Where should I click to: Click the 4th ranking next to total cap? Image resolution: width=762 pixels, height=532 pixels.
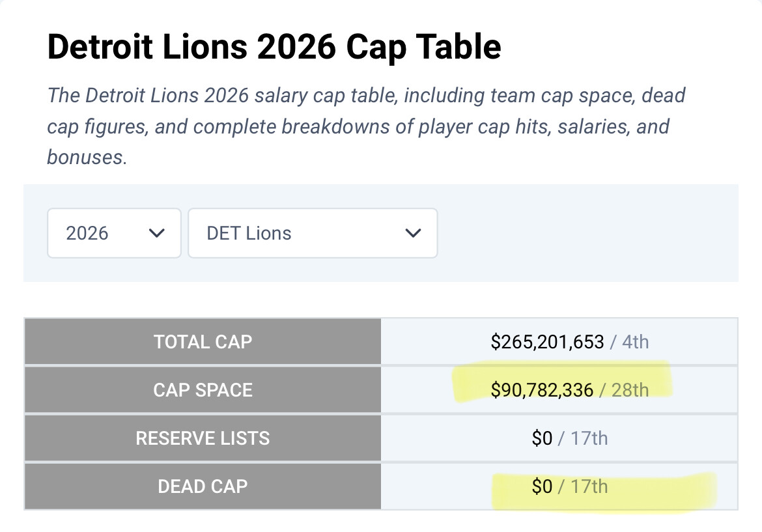coord(635,342)
